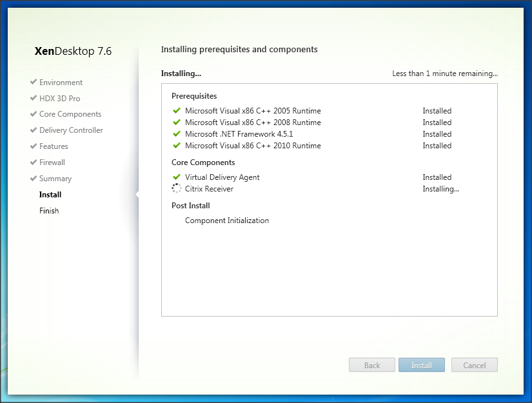Click the checkmark icon beside Environment step
The height and width of the screenshot is (403, 532).
(x=33, y=83)
